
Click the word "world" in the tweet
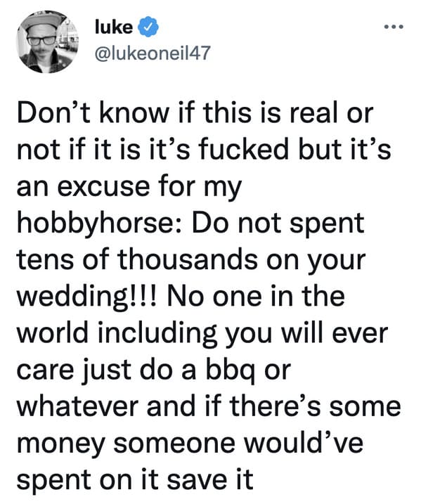click(53, 334)
